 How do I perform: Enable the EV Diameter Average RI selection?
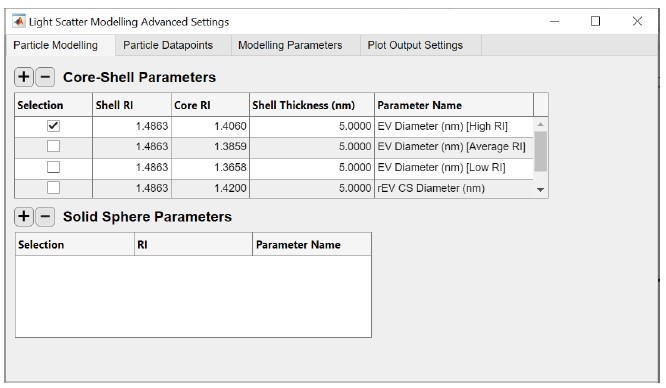click(x=54, y=146)
